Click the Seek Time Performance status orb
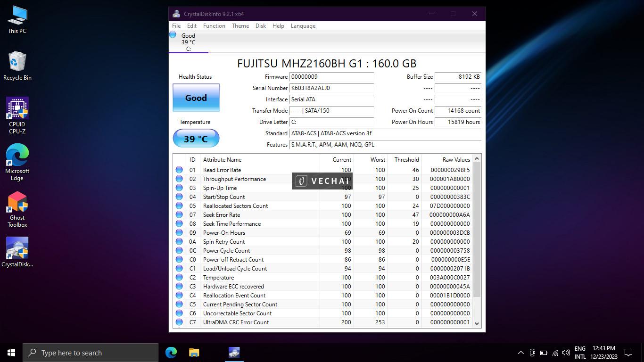The height and width of the screenshot is (362, 644). (x=179, y=224)
